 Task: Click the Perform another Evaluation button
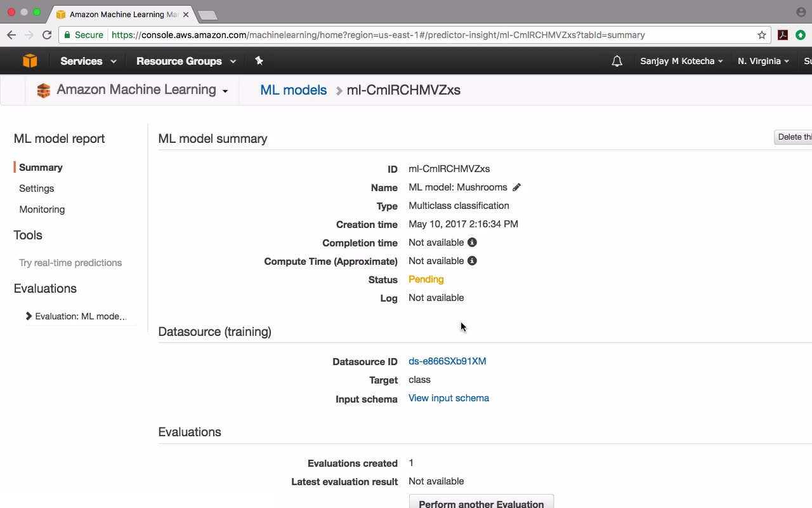pyautogui.click(x=481, y=503)
